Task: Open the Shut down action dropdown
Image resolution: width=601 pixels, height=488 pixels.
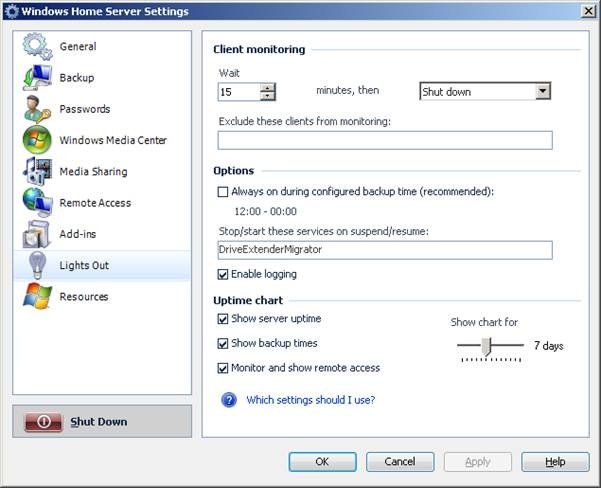Action: pos(543,91)
